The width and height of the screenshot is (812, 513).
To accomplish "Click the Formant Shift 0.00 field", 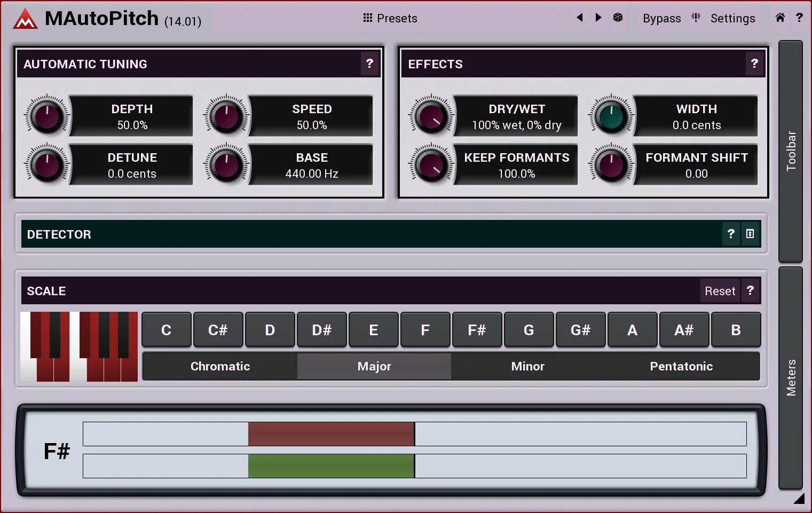I will pos(696,164).
